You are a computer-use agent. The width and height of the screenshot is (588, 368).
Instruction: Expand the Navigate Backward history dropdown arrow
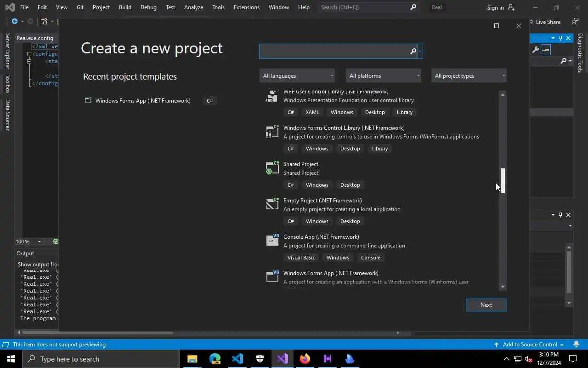point(22,22)
